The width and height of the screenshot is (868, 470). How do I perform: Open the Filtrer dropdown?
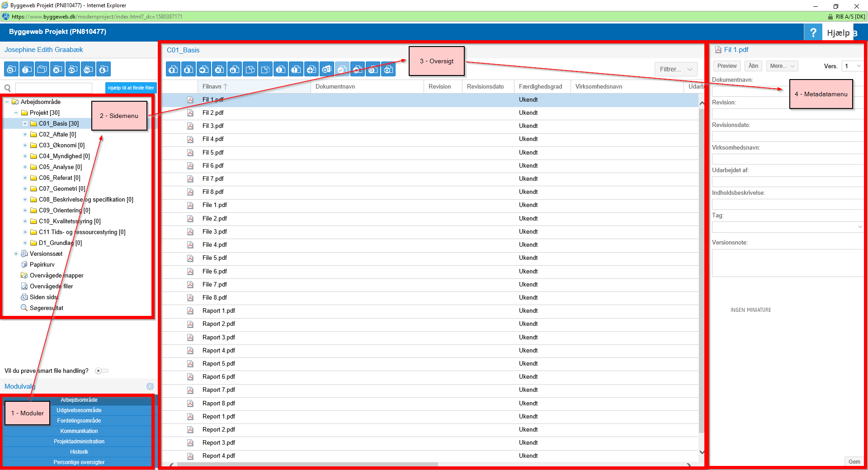click(675, 69)
